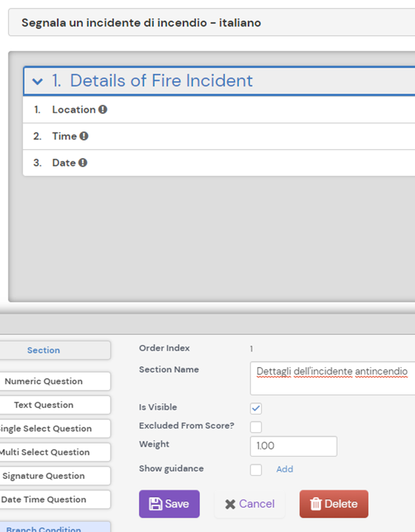
Task: Click the Add guidance link
Action: (x=284, y=469)
